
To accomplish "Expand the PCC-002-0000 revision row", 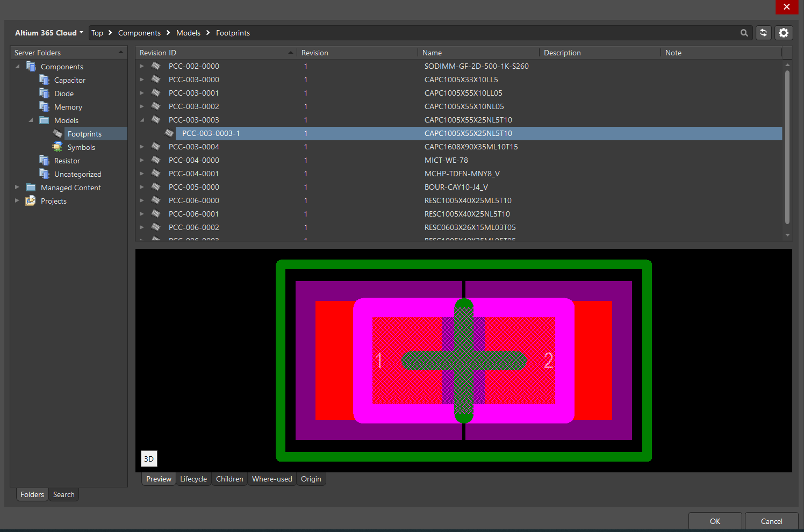I will point(141,66).
